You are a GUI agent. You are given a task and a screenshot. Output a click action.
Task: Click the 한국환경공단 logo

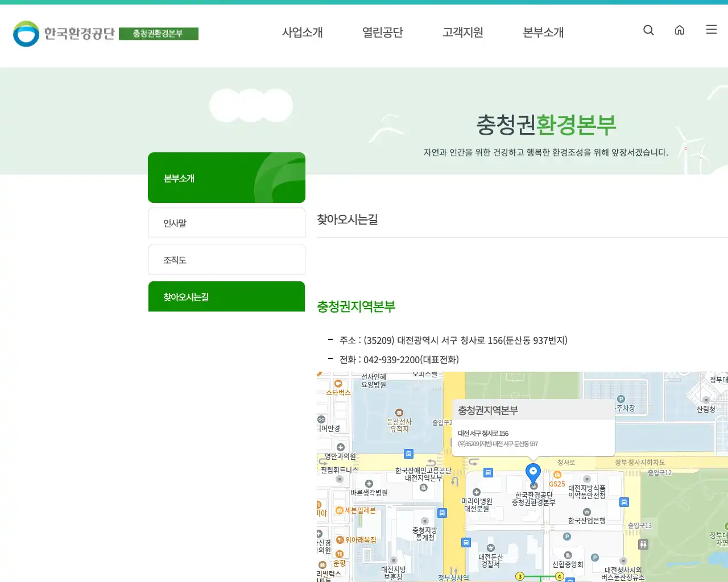(63, 33)
